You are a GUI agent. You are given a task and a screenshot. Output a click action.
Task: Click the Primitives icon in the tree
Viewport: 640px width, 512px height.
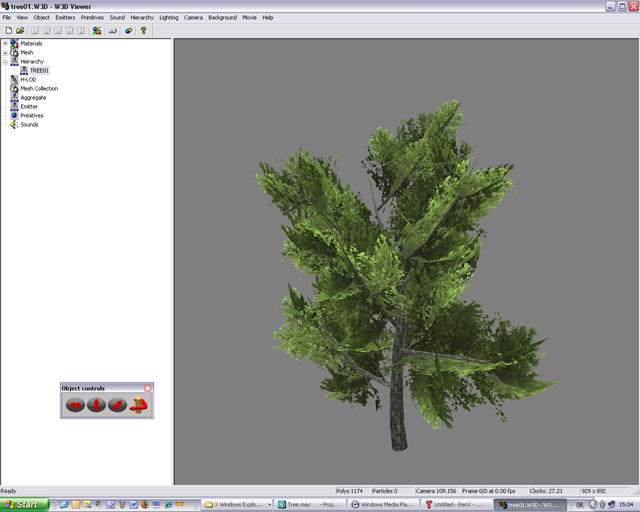(x=14, y=116)
